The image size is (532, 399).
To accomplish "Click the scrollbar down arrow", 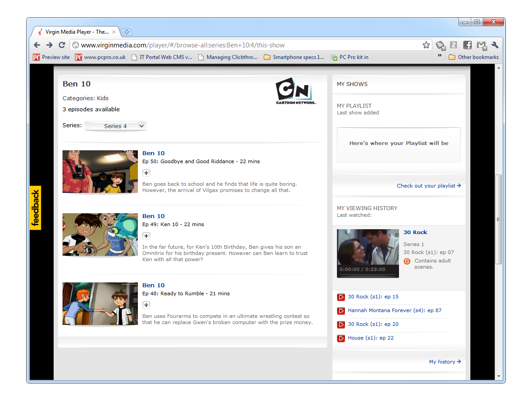I will click(499, 376).
